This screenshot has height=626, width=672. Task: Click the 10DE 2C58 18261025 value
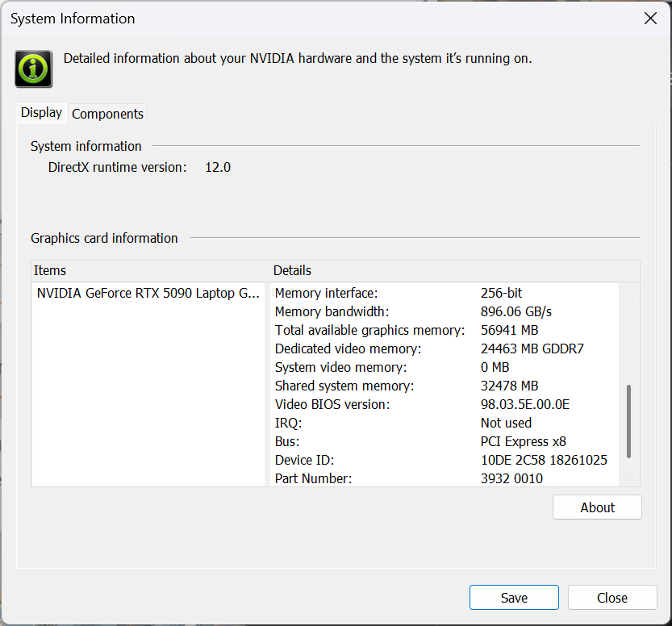[x=544, y=460]
